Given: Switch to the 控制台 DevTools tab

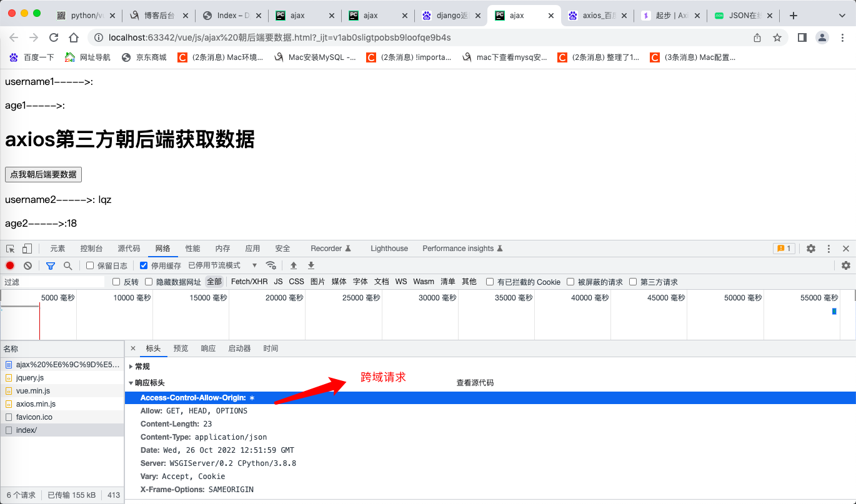Looking at the screenshot, I should (x=91, y=249).
